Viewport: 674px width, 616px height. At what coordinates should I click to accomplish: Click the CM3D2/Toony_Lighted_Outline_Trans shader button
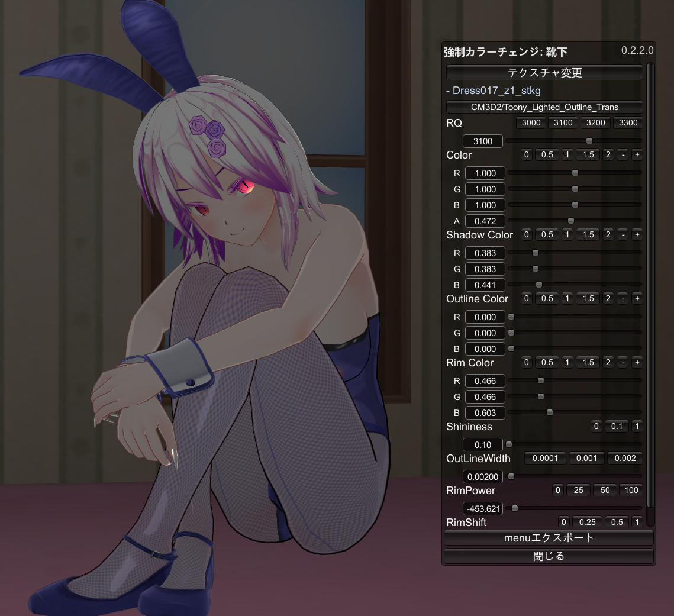[x=544, y=107]
